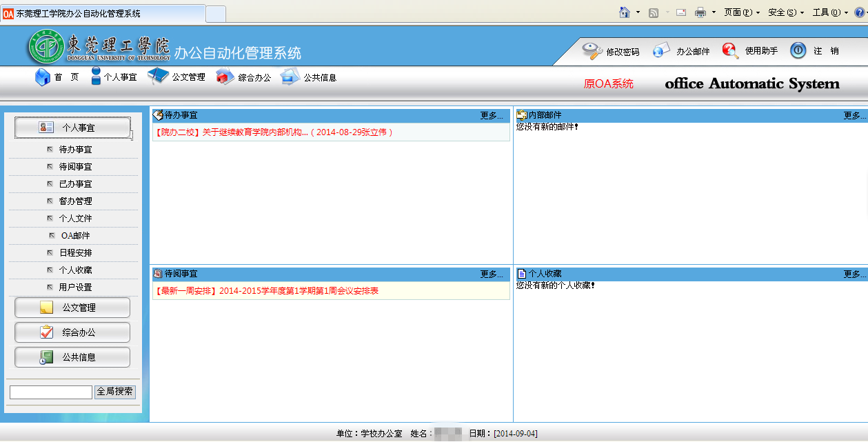Open the browser 工具 dropdown menu
The image size is (868, 442).
pyautogui.click(x=830, y=12)
